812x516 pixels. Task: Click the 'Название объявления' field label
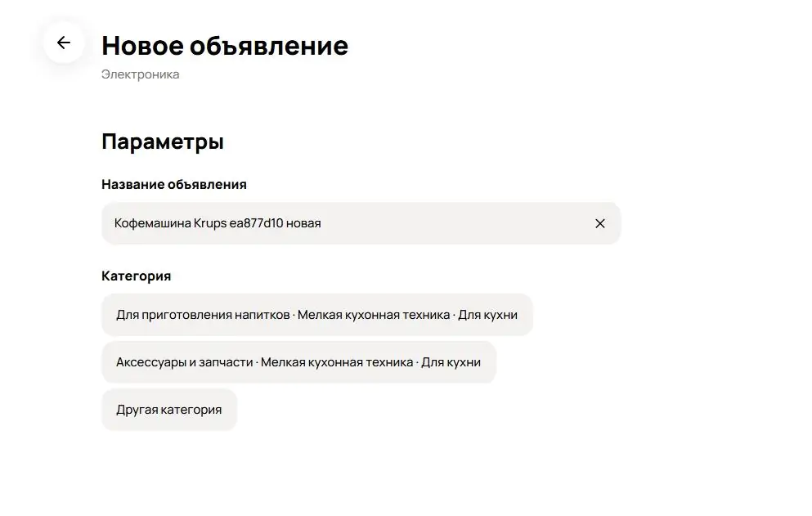(174, 185)
